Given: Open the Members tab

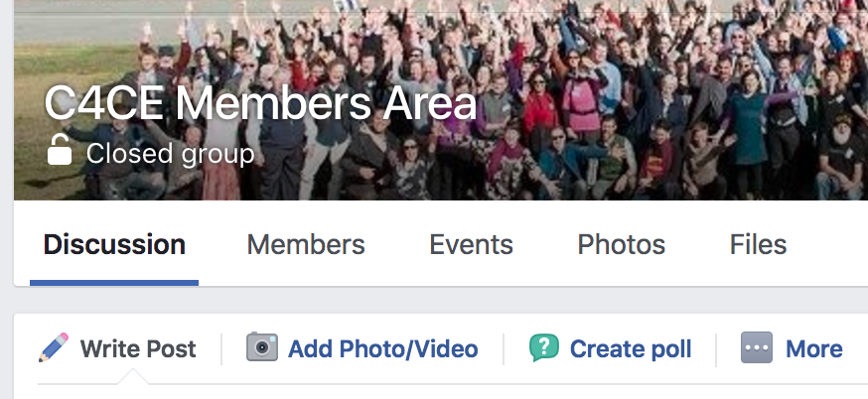Looking at the screenshot, I should pos(306,244).
